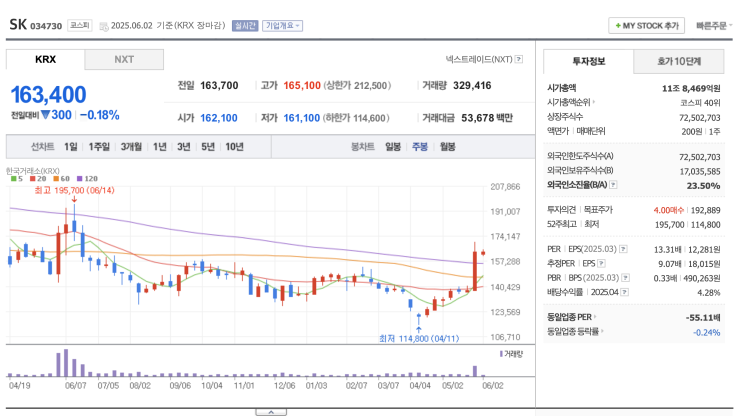743x416 pixels.
Task: Show the 5년 line chart
Action: point(208,147)
